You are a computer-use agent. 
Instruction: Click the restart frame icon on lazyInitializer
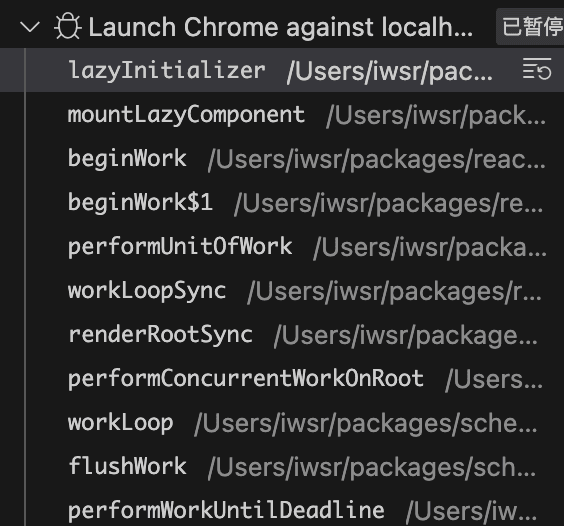tap(537, 69)
